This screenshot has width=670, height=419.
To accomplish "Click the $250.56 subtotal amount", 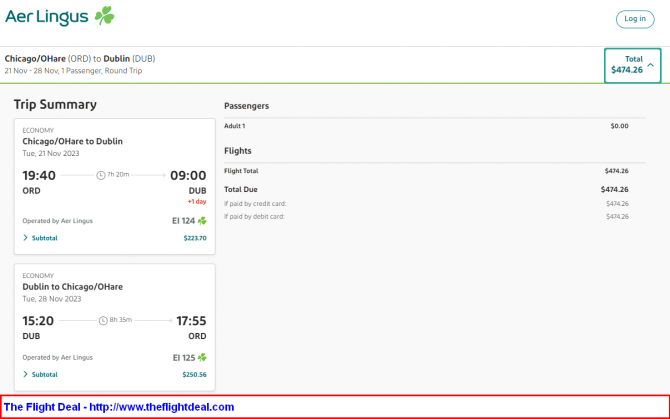I will click(194, 375).
